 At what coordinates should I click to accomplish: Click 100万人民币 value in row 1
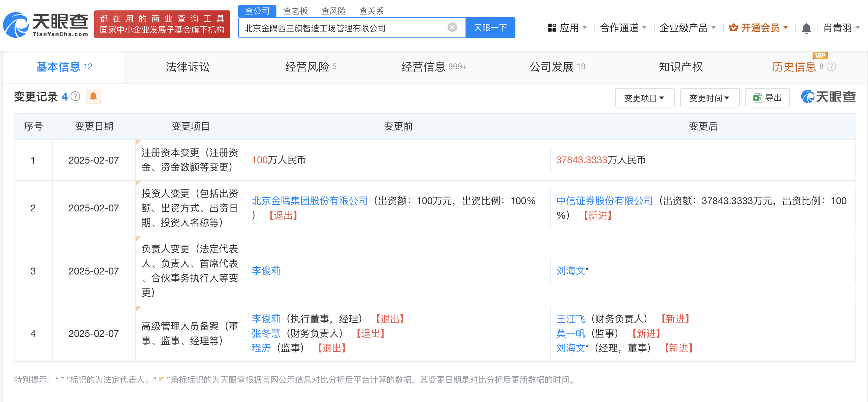pyautogui.click(x=279, y=160)
